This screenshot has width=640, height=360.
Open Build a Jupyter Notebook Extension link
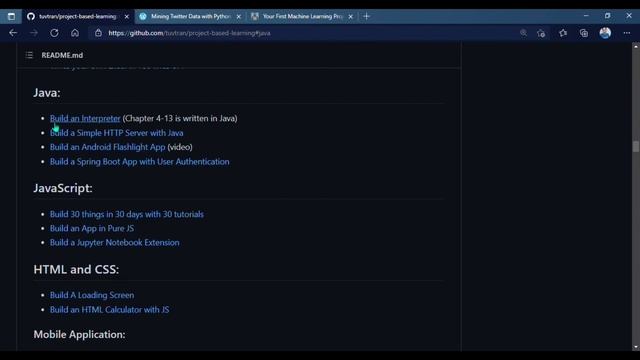click(x=115, y=242)
